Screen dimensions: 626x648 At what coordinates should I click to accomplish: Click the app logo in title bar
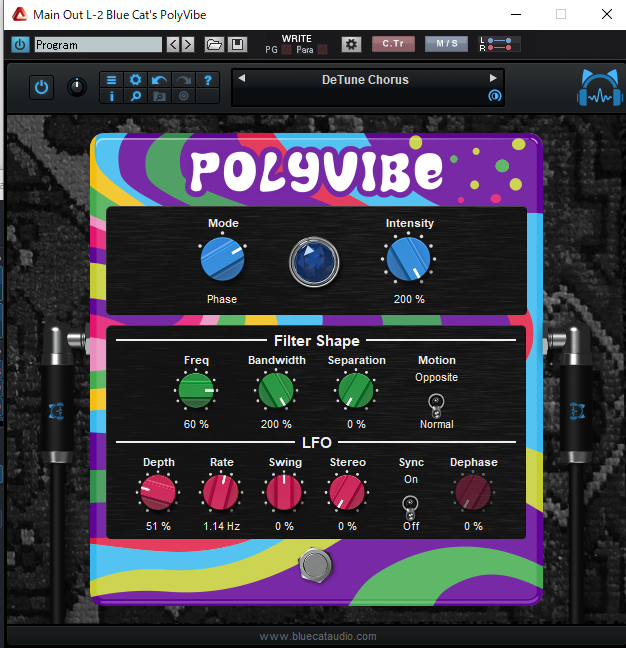(19, 14)
